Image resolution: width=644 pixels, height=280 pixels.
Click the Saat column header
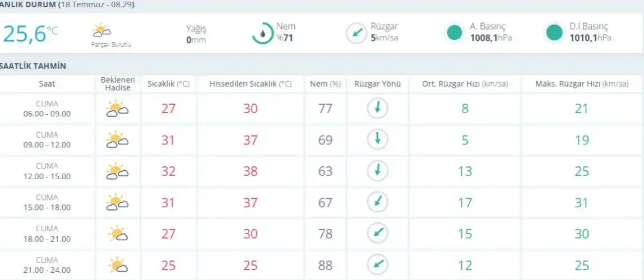[x=47, y=84]
